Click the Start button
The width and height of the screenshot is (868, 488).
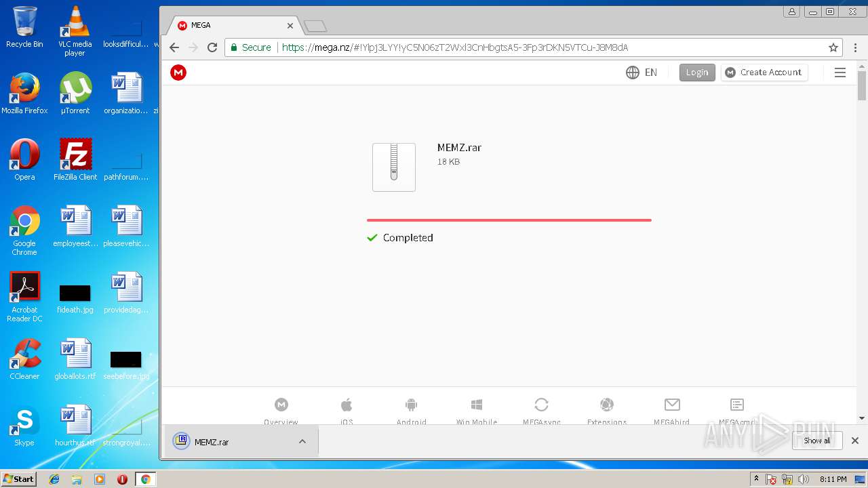click(19, 479)
